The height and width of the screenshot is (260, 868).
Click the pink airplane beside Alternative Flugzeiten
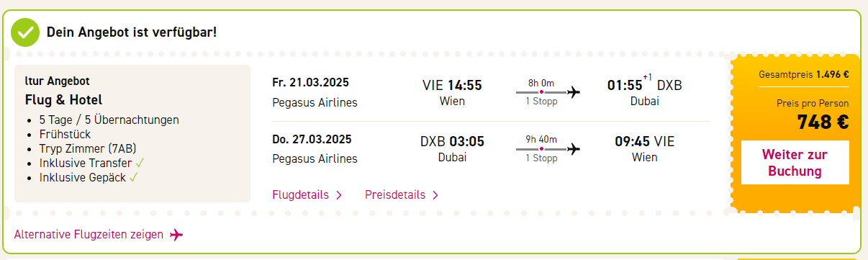tap(177, 235)
